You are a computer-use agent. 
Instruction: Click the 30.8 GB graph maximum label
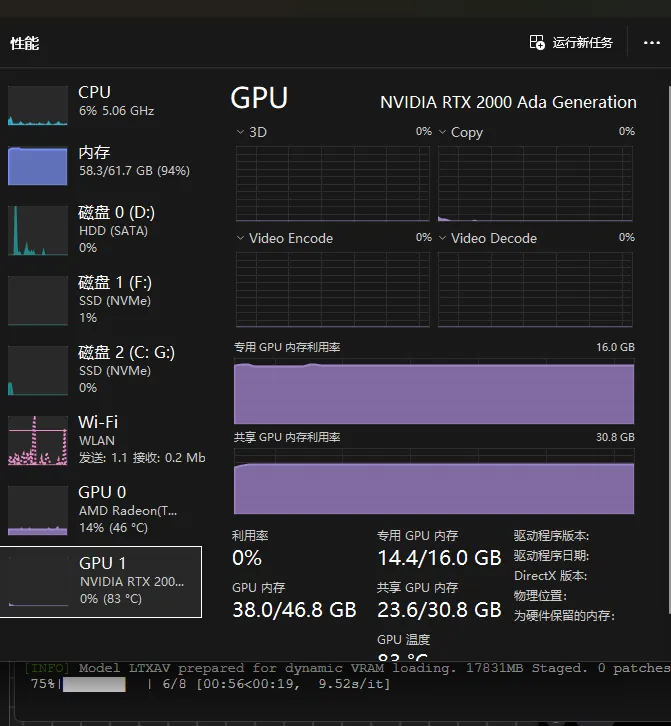tap(615, 437)
